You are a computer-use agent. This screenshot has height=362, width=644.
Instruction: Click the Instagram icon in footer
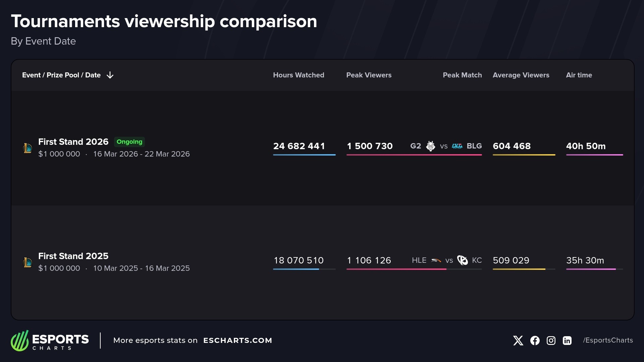[x=551, y=341]
